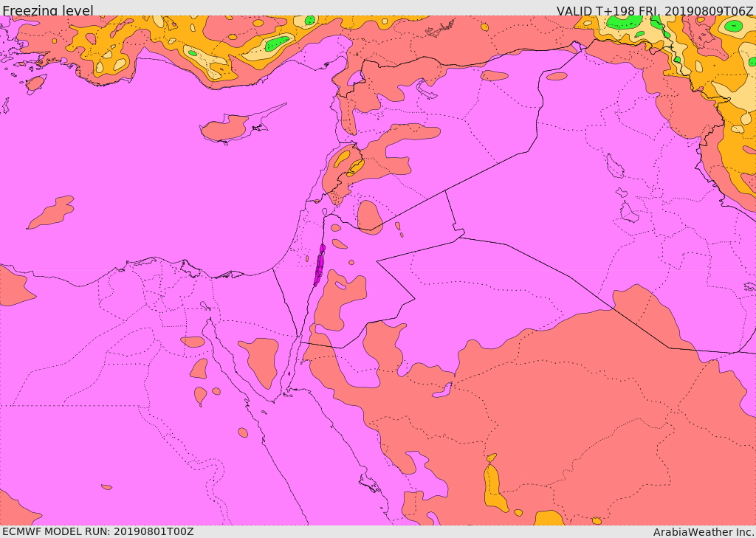Click the green patch over southern Turkey

pos(278,44)
